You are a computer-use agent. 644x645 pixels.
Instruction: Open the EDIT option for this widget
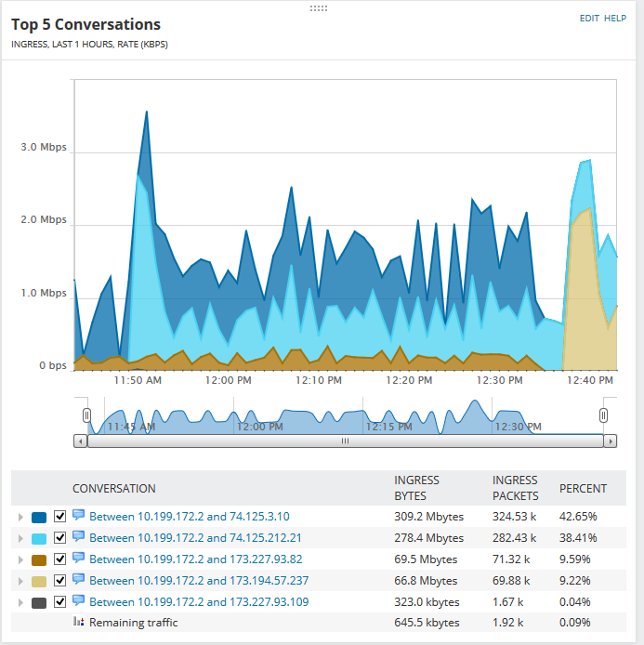589,18
